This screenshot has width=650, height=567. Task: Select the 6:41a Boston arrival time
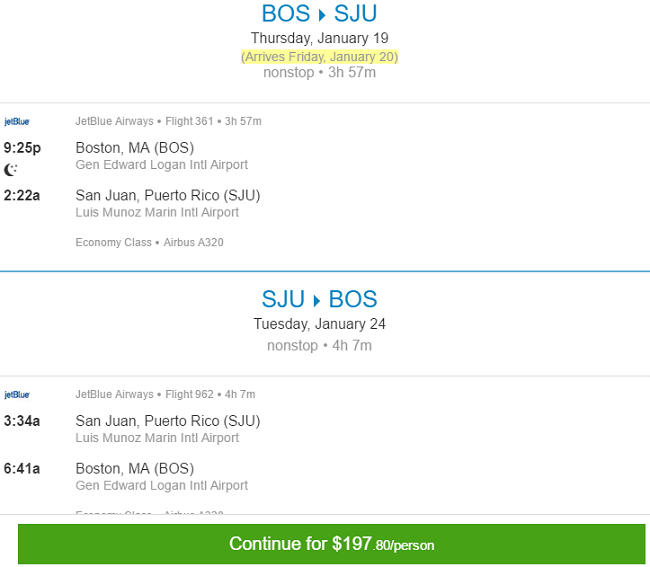pyautogui.click(x=22, y=469)
